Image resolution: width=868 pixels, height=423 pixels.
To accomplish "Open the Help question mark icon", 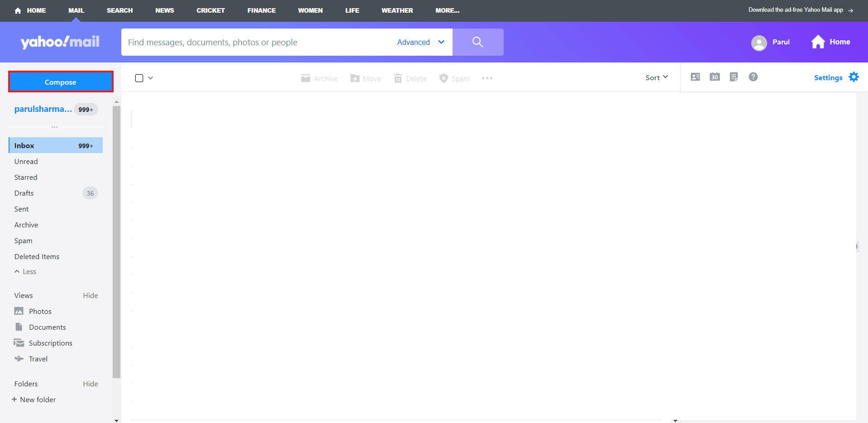I will [x=753, y=77].
